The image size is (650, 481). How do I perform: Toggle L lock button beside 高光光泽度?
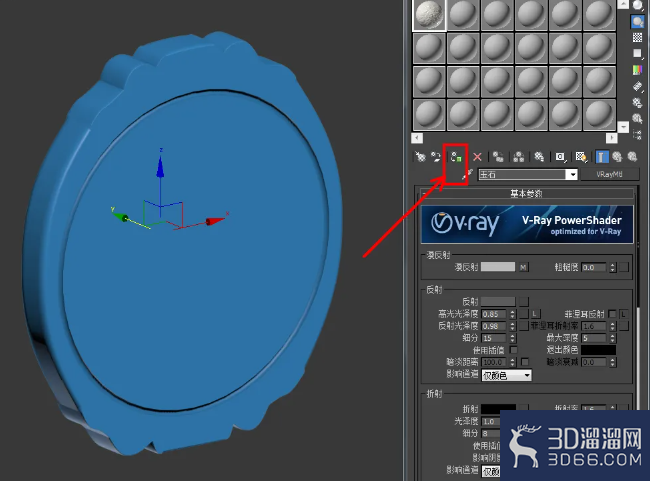pyautogui.click(x=535, y=314)
